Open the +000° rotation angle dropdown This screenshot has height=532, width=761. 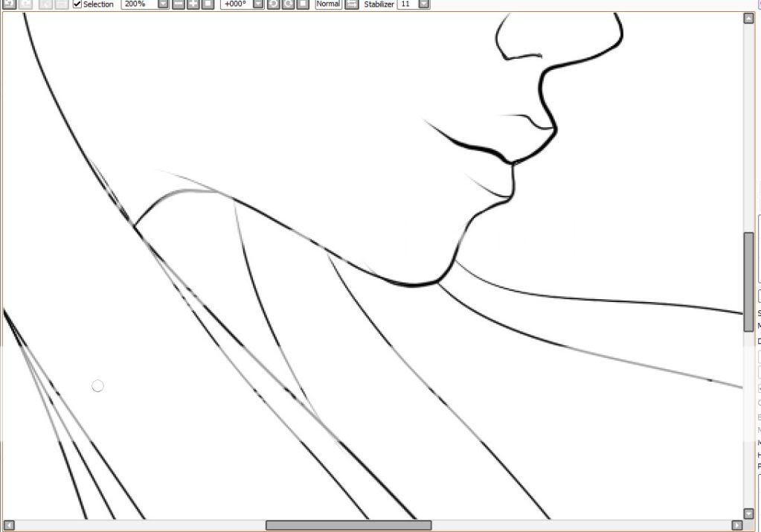257,4
